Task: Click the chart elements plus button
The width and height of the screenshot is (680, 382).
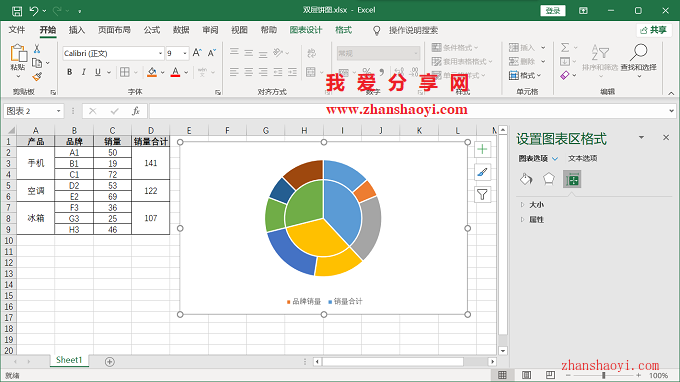Action: coord(482,150)
